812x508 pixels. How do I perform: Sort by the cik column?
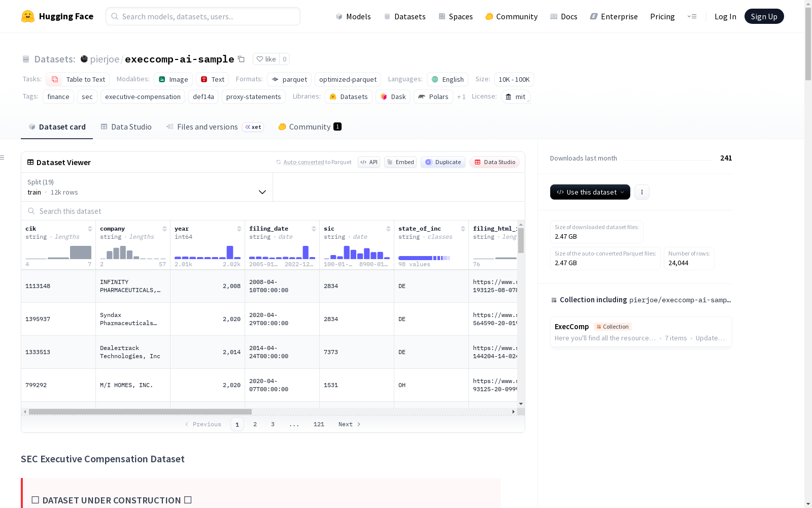pos(90,229)
